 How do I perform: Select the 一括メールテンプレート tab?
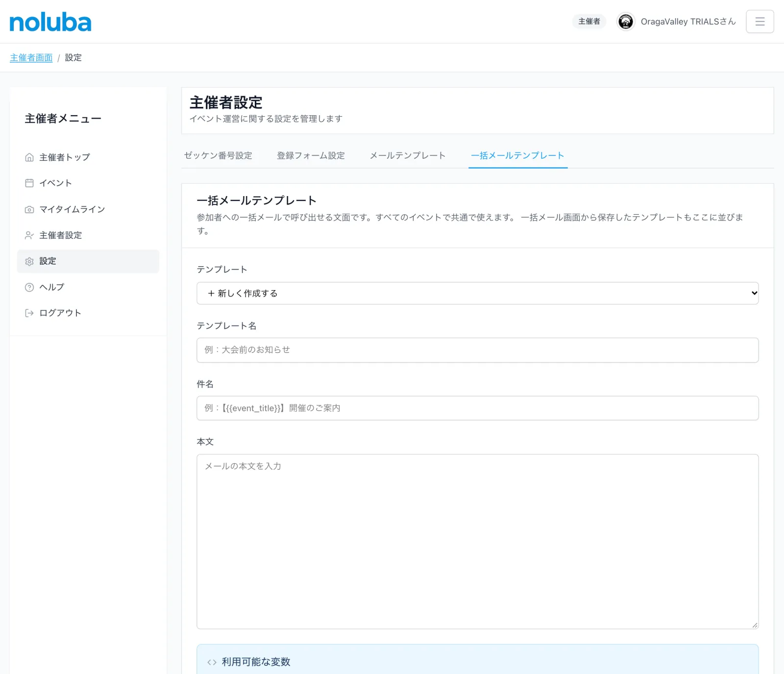[x=518, y=155]
